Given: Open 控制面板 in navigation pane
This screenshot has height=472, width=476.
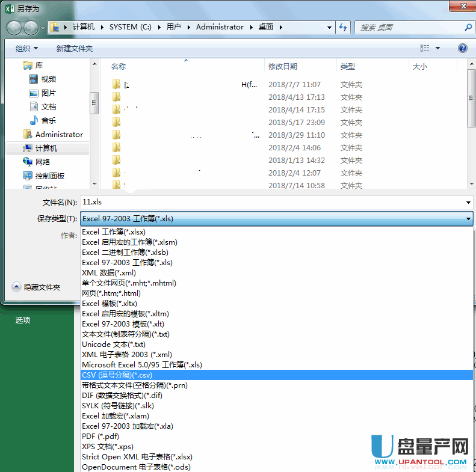Looking at the screenshot, I should (49, 176).
